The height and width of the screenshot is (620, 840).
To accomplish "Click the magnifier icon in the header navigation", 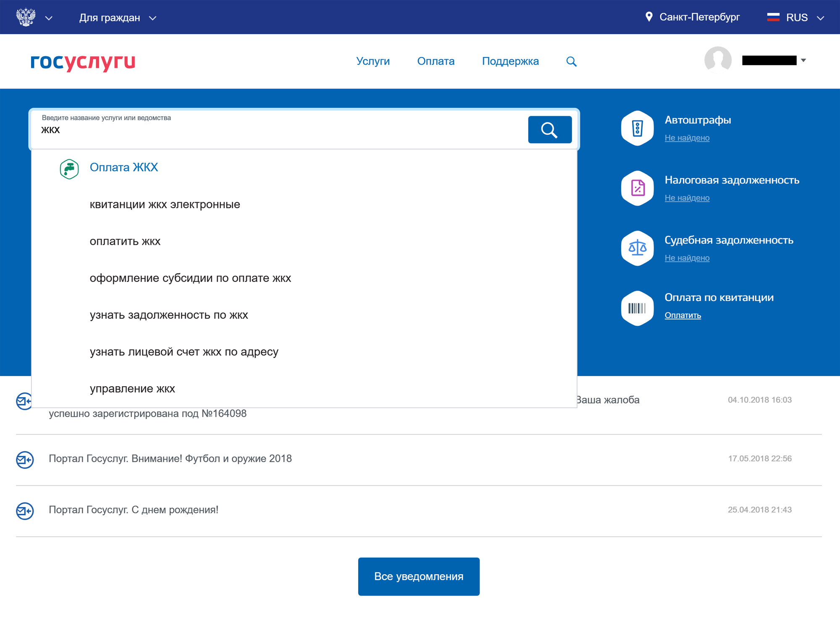I will tap(571, 61).
